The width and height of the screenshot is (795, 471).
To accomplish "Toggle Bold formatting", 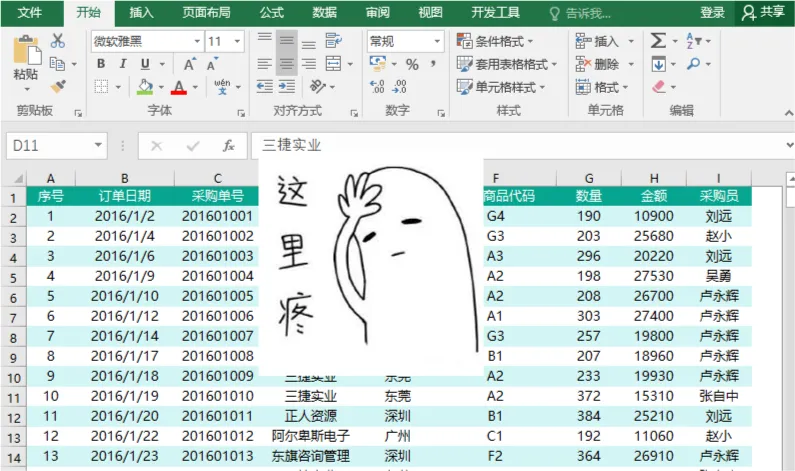I will 101,64.
